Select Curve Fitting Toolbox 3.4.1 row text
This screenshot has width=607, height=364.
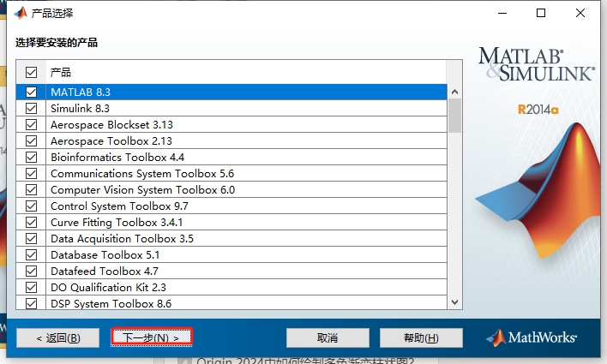(117, 222)
